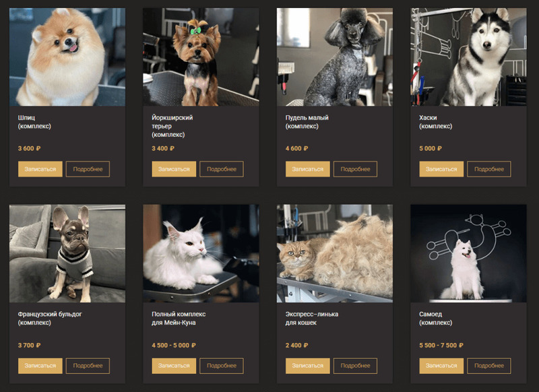Click 'Записаться' for Французский бульдог
This screenshot has width=539, height=392.
pyautogui.click(x=40, y=366)
